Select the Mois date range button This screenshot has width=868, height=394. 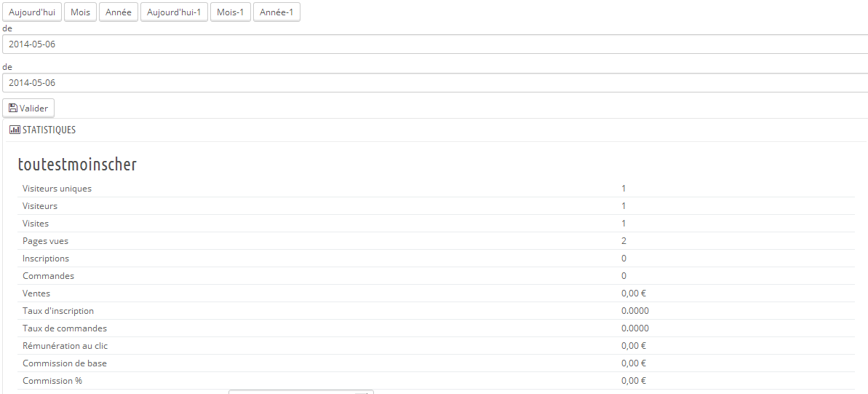(x=80, y=12)
